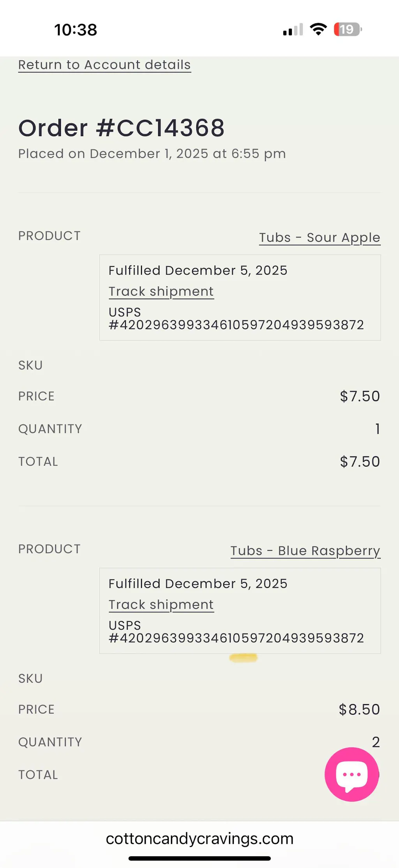Tap the cottoncandycravings.com address bar
The width and height of the screenshot is (399, 868).
coord(199,838)
